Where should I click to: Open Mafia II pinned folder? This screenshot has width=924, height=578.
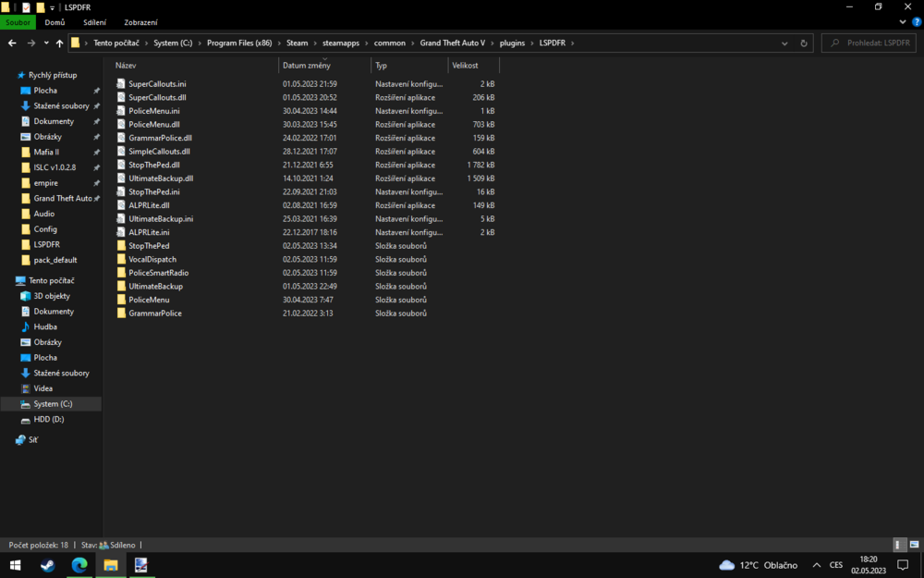point(46,153)
